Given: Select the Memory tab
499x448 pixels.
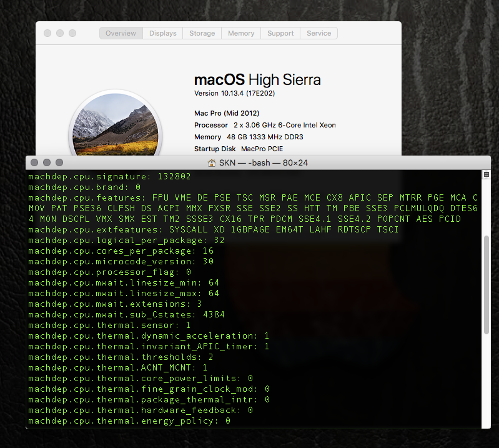Looking at the screenshot, I should 241,33.
